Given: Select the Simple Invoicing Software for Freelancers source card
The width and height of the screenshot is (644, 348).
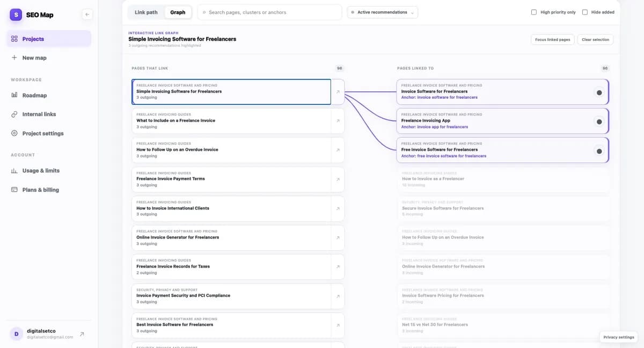Looking at the screenshot, I should tap(231, 92).
